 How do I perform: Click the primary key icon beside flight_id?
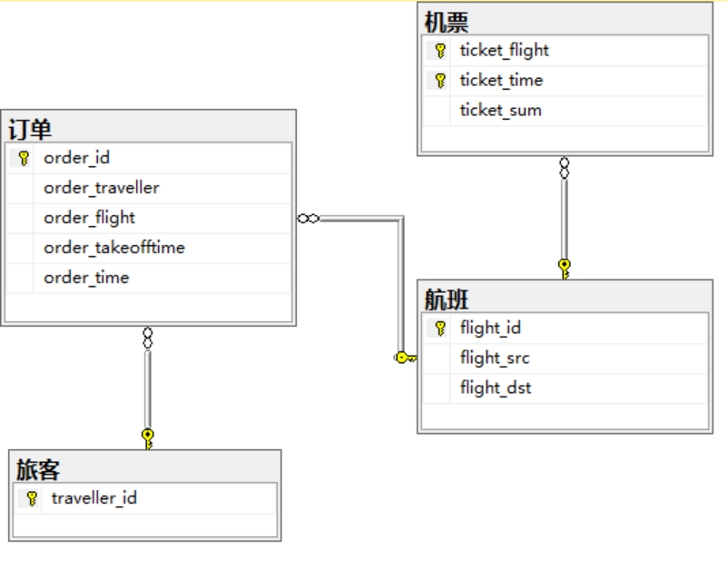(440, 329)
